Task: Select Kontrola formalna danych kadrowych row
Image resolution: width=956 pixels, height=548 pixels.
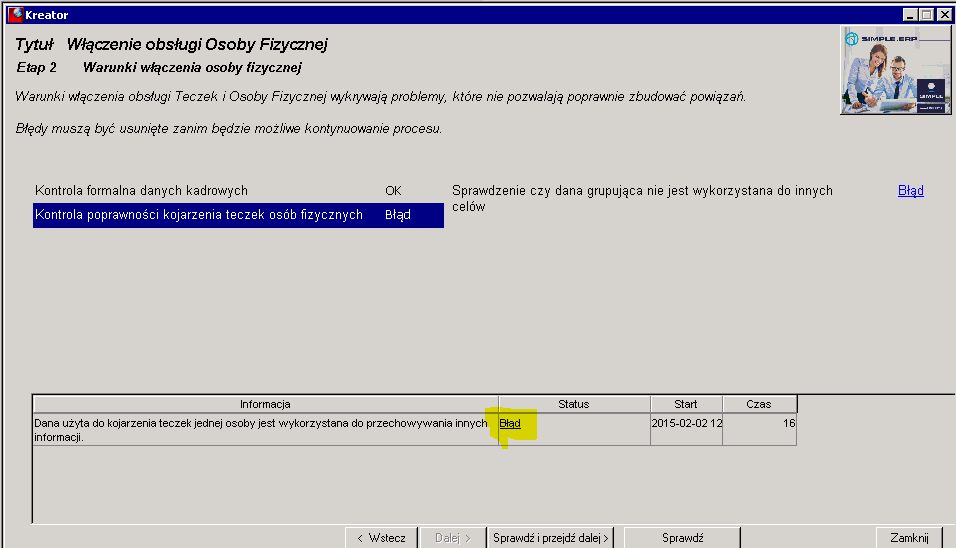Action: [238, 191]
